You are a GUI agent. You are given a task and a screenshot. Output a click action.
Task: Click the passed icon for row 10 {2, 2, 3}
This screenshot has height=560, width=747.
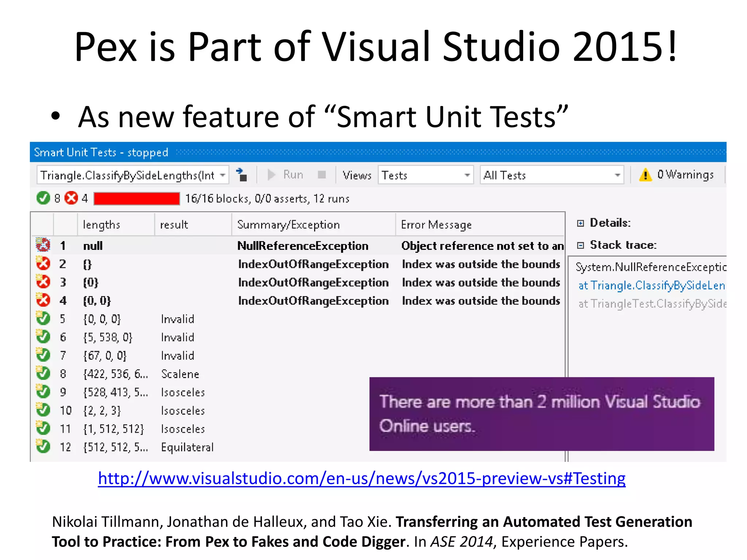(x=43, y=409)
